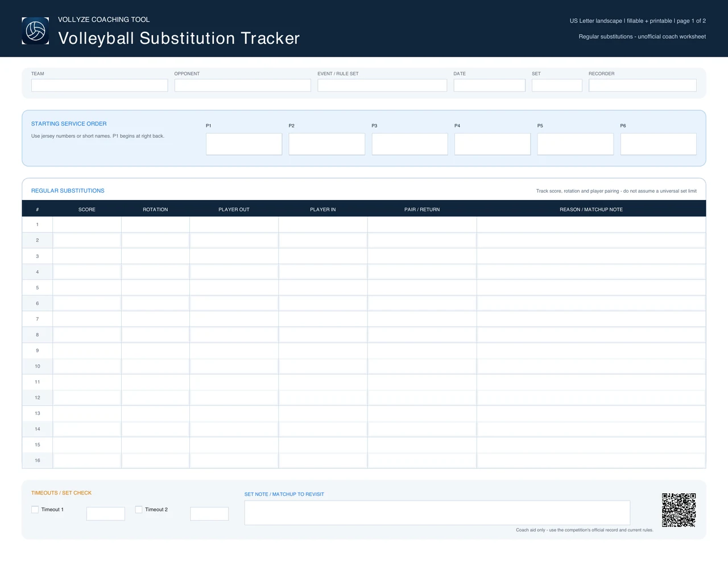Image resolution: width=728 pixels, height=562 pixels.
Task: Click the Opponent input field
Action: [242, 85]
